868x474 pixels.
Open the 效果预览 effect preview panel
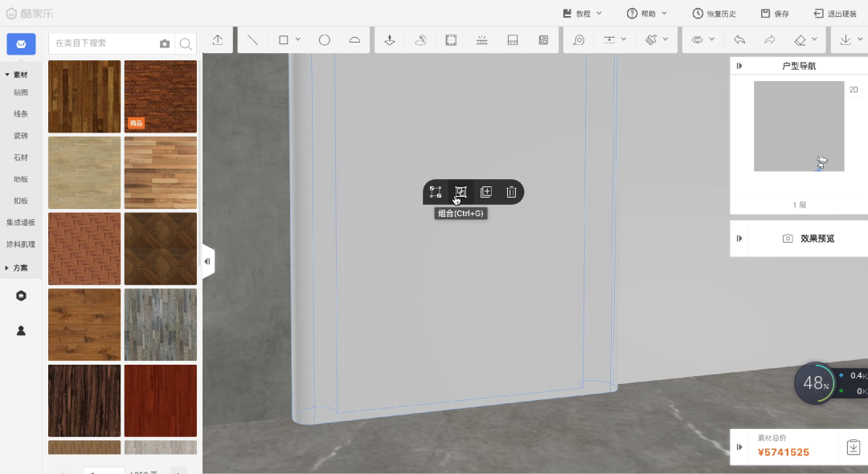pos(809,239)
